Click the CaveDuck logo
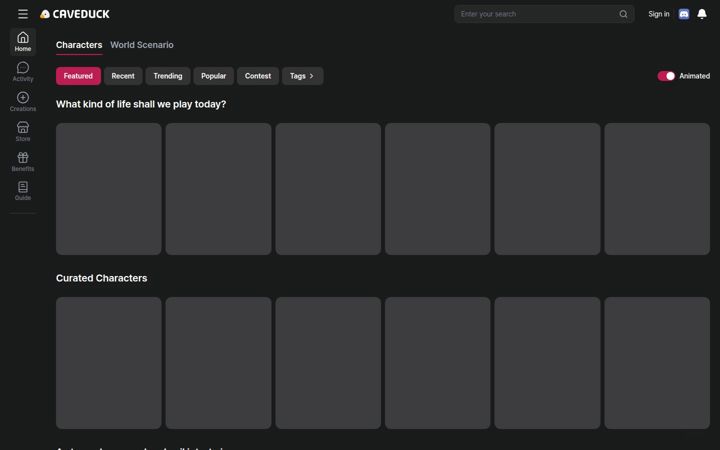 (75, 14)
